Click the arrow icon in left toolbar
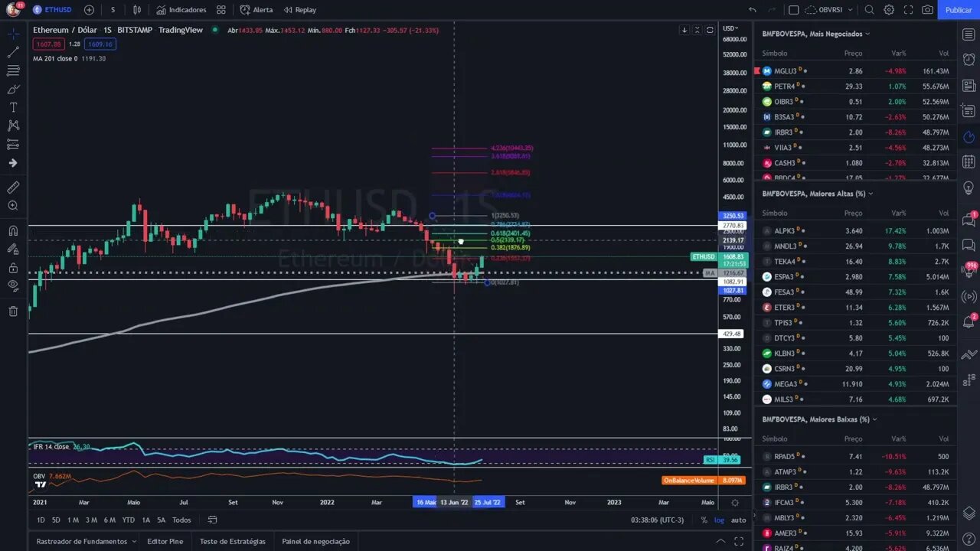 (x=13, y=163)
